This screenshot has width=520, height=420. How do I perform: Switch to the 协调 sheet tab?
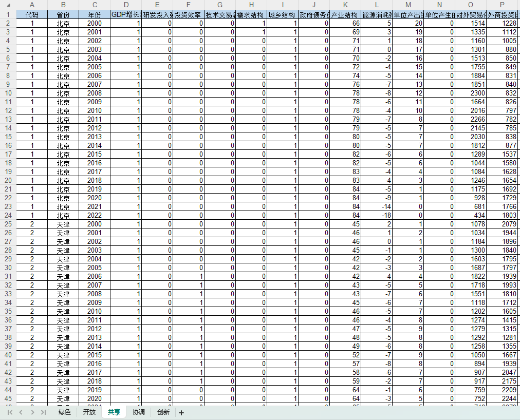tap(138, 412)
